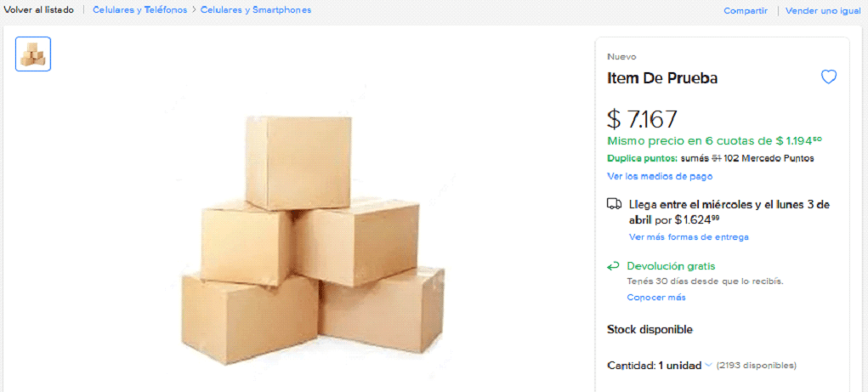Open the quantity dropdown chevron
The image size is (868, 392).
[708, 366]
